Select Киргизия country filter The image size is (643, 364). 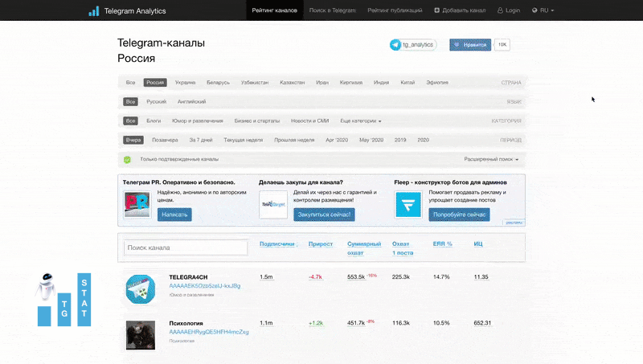point(351,83)
